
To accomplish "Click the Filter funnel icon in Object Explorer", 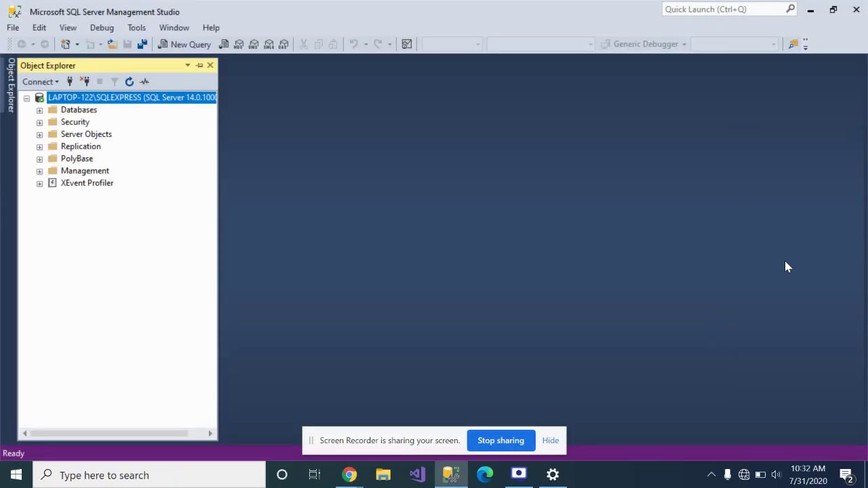I will [x=115, y=81].
